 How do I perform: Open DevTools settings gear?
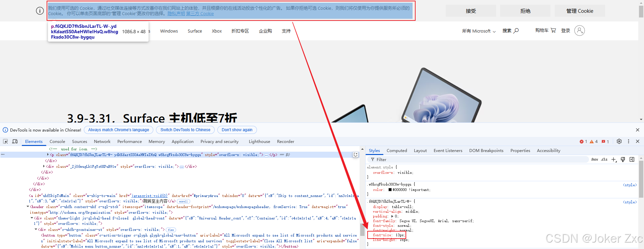[x=619, y=141]
